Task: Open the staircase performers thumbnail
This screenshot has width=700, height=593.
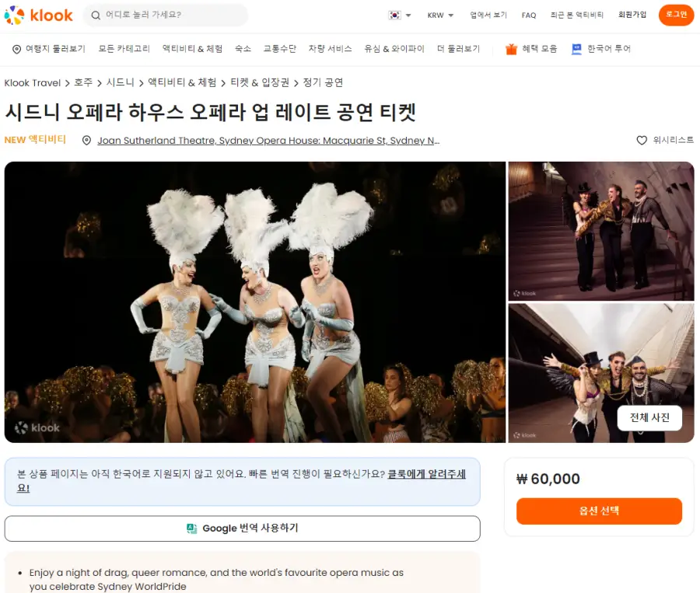Action: (x=601, y=231)
